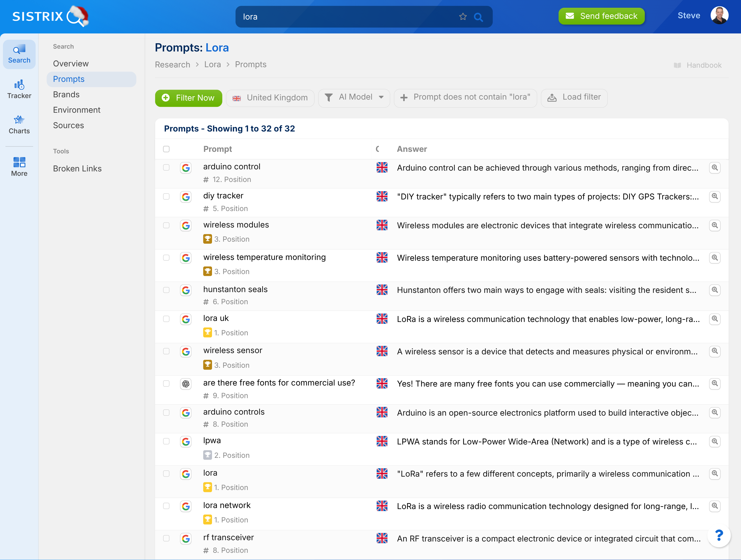This screenshot has height=560, width=741.
Task: Click into the 'lora' search input field
Action: click(x=345, y=17)
